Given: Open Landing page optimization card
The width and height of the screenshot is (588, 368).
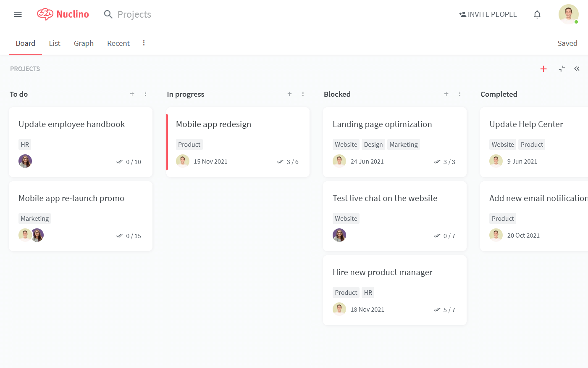Looking at the screenshot, I should pos(395,142).
